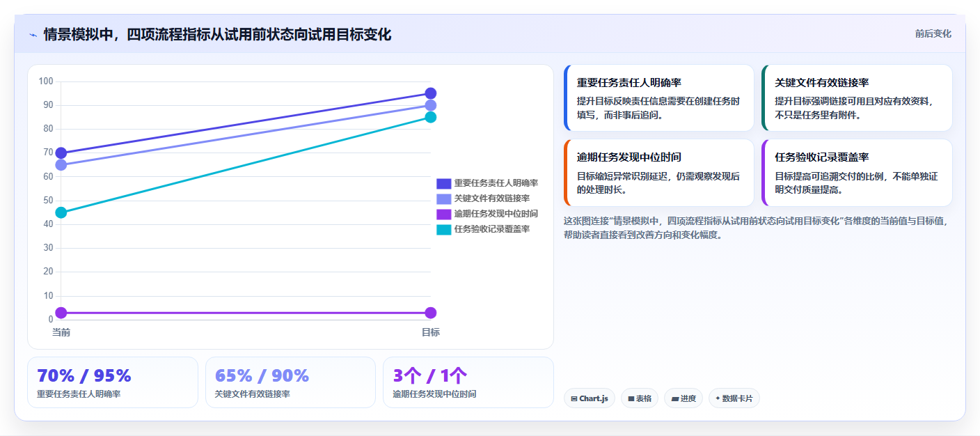Open the 任务验收记录覆盖率 description card
The width and height of the screenshot is (980, 436).
857,173
